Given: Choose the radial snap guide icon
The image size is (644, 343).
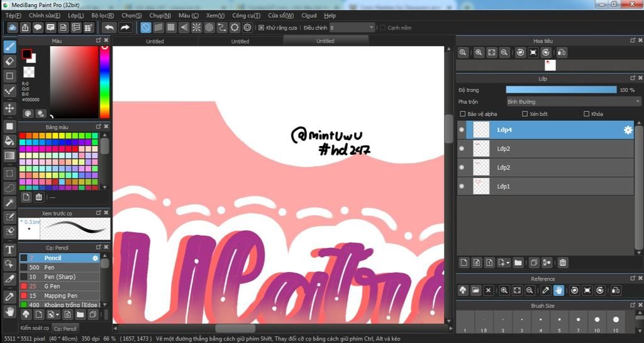Looking at the screenshot, I should [196, 28].
